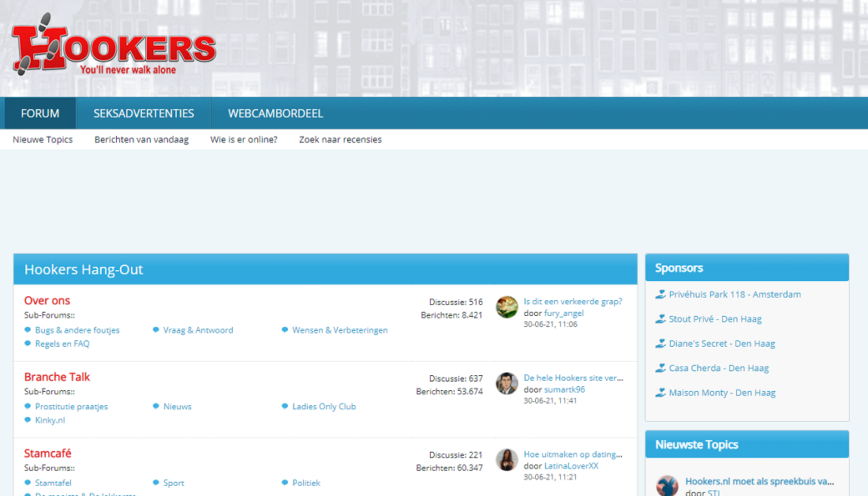Click the 'Discussie: 516' count
The image size is (868, 496).
coord(455,302)
